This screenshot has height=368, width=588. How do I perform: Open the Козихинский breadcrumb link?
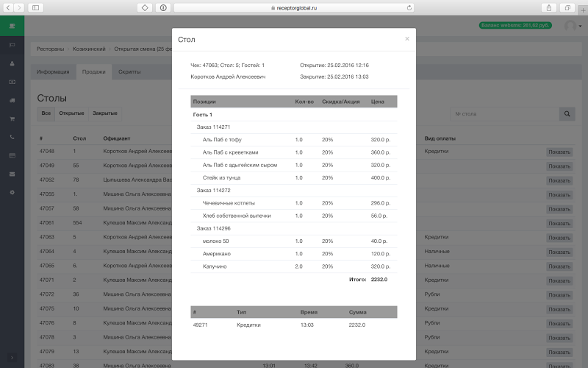click(89, 49)
